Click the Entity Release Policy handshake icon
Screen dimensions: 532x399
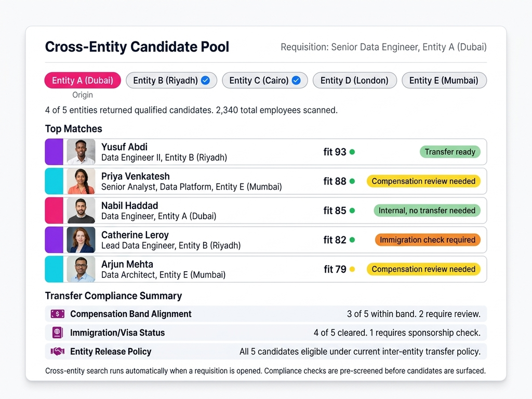(x=57, y=351)
